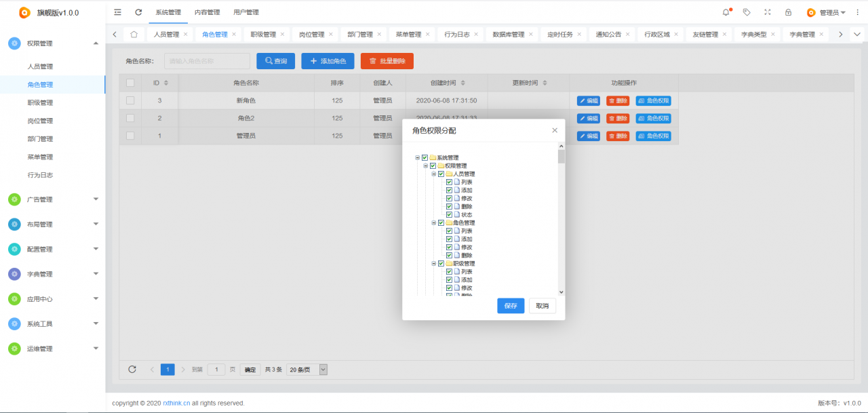Click the tag icon in header
Image resolution: width=868 pixels, height=413 pixels.
coord(747,12)
